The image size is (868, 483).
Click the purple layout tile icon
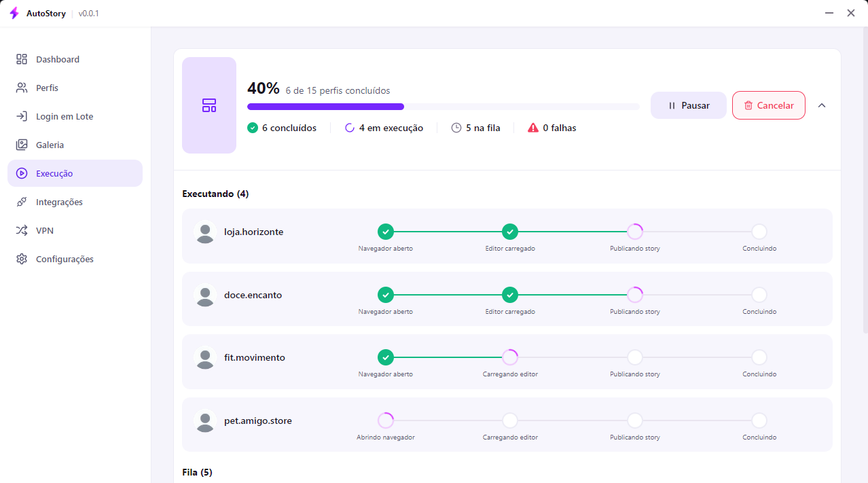click(209, 105)
